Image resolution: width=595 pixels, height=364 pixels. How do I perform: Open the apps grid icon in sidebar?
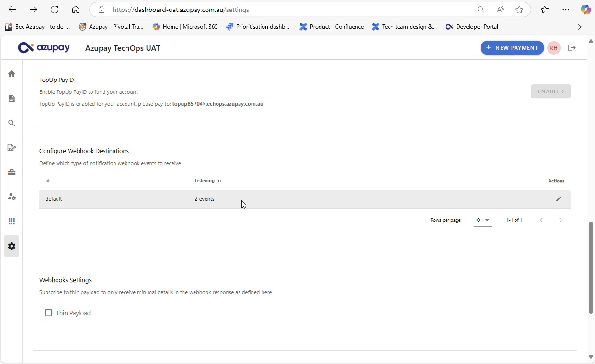[x=11, y=221]
